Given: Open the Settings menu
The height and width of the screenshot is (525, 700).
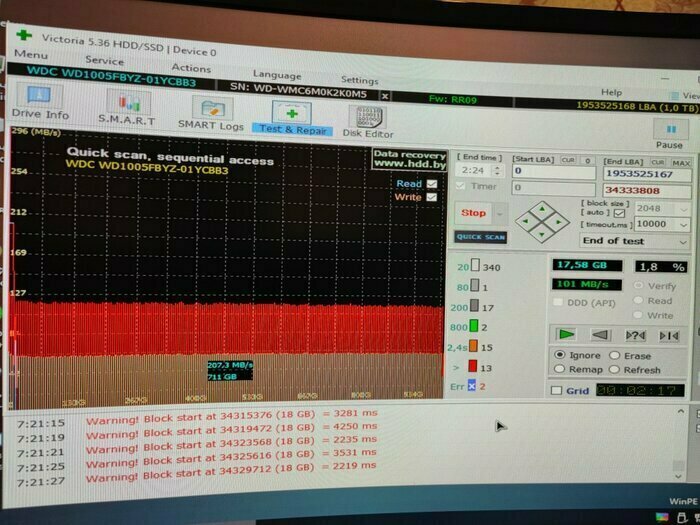Looking at the screenshot, I should pyautogui.click(x=359, y=80).
